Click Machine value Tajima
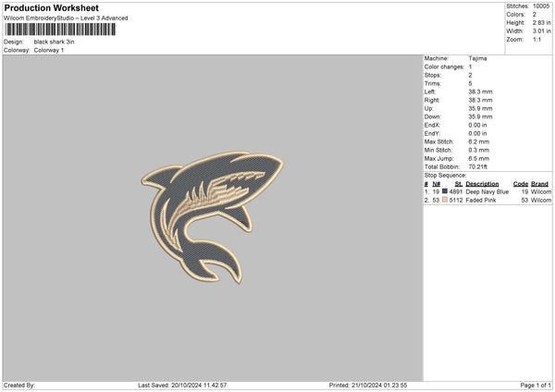Screen dimensions: 555x392 point(477,58)
